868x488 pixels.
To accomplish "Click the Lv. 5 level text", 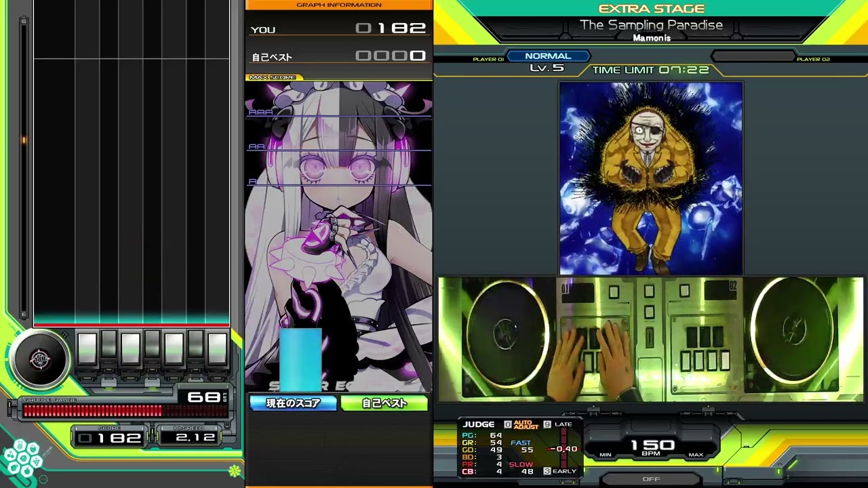I will tap(547, 68).
